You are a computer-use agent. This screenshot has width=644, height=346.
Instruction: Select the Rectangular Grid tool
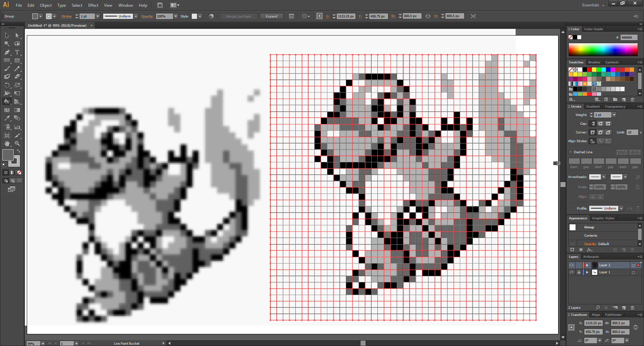tap(7, 60)
